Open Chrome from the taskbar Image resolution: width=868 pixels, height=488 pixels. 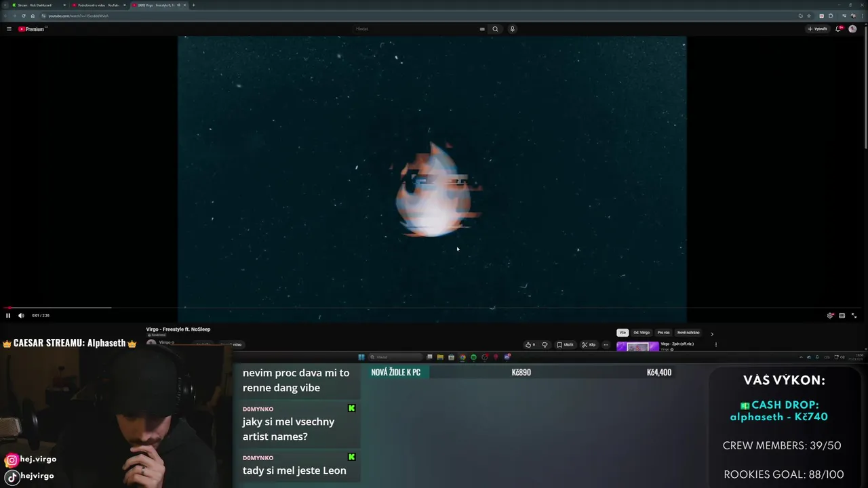(x=462, y=357)
